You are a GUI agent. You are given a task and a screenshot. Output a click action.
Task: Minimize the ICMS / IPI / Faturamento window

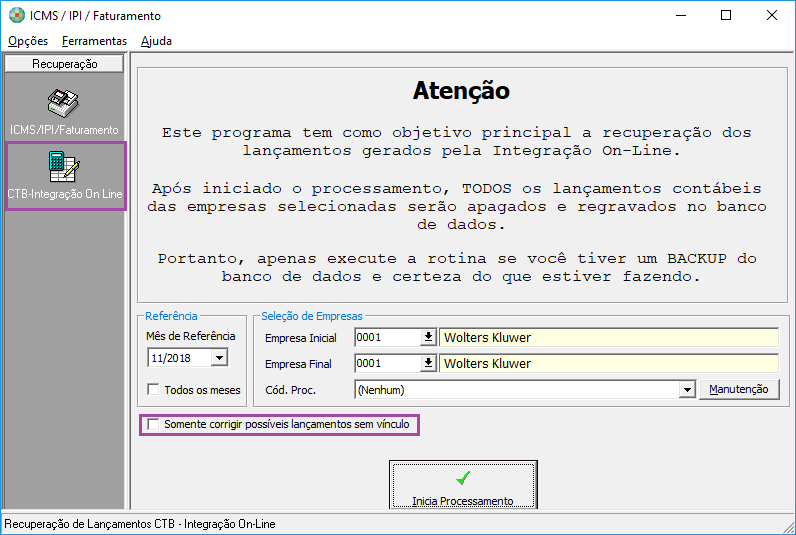click(681, 15)
